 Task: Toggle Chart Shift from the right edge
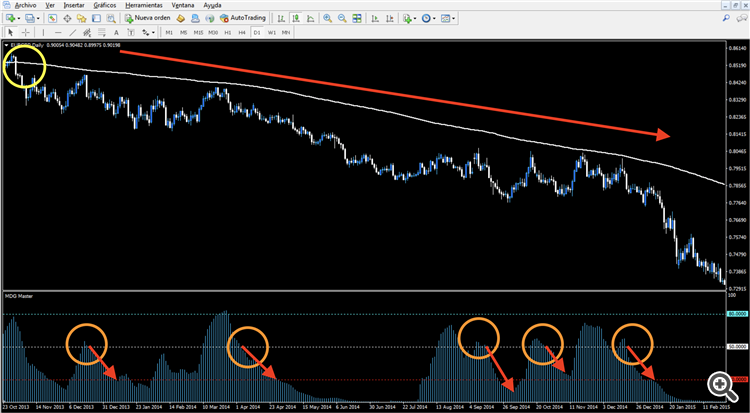tap(390, 18)
